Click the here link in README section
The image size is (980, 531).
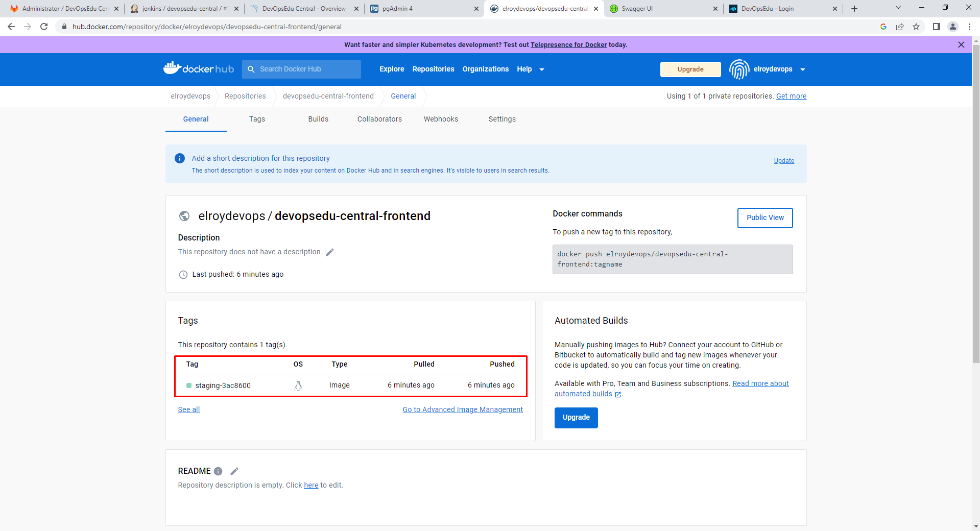311,486
